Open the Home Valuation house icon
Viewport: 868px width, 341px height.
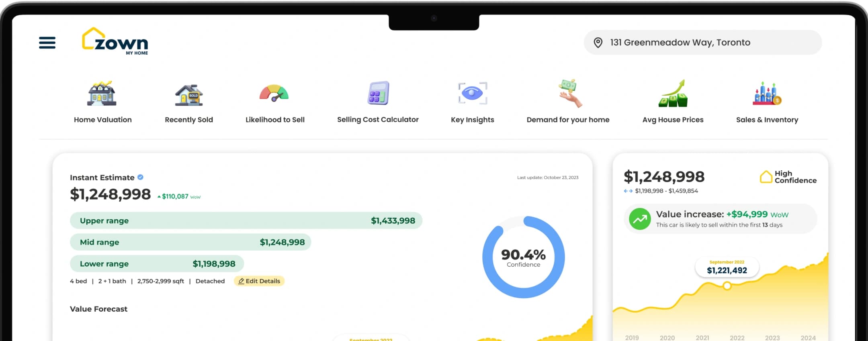point(102,94)
